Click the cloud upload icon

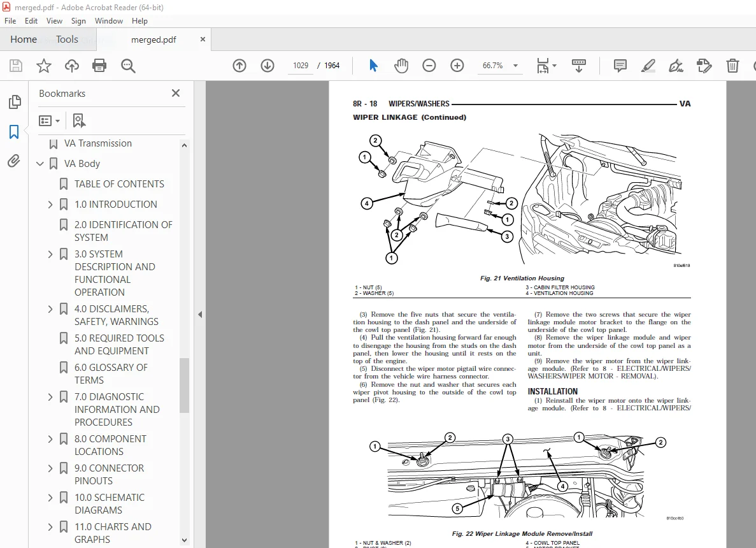(x=72, y=66)
